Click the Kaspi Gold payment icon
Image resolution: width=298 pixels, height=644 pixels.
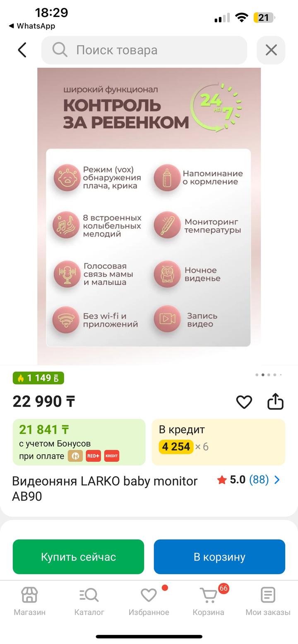[75, 456]
